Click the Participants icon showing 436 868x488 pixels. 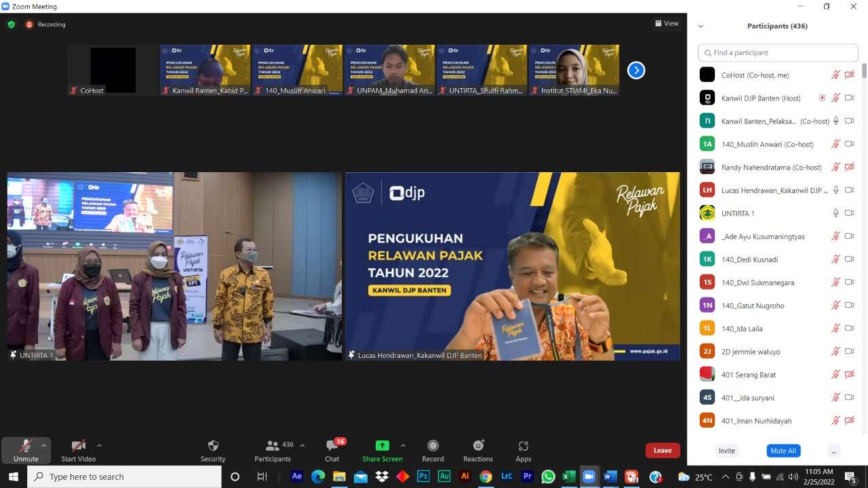pyautogui.click(x=273, y=445)
